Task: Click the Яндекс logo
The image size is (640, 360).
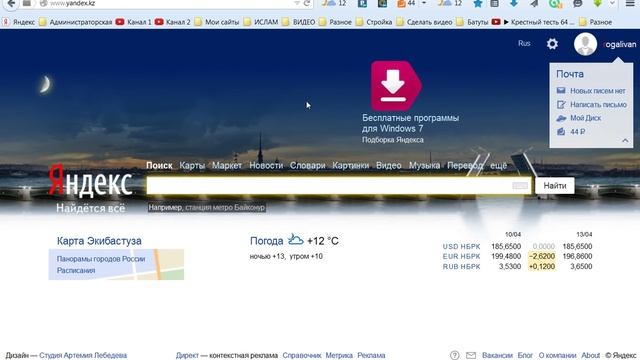Action: tap(90, 181)
